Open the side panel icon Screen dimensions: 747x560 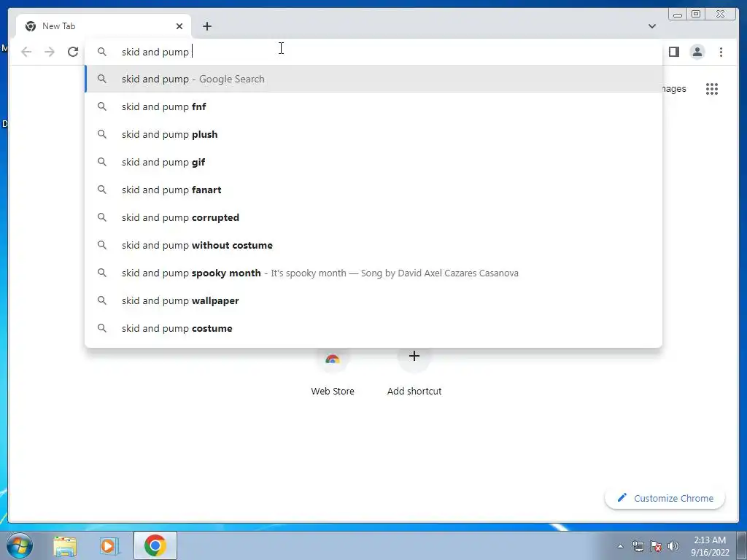click(673, 52)
